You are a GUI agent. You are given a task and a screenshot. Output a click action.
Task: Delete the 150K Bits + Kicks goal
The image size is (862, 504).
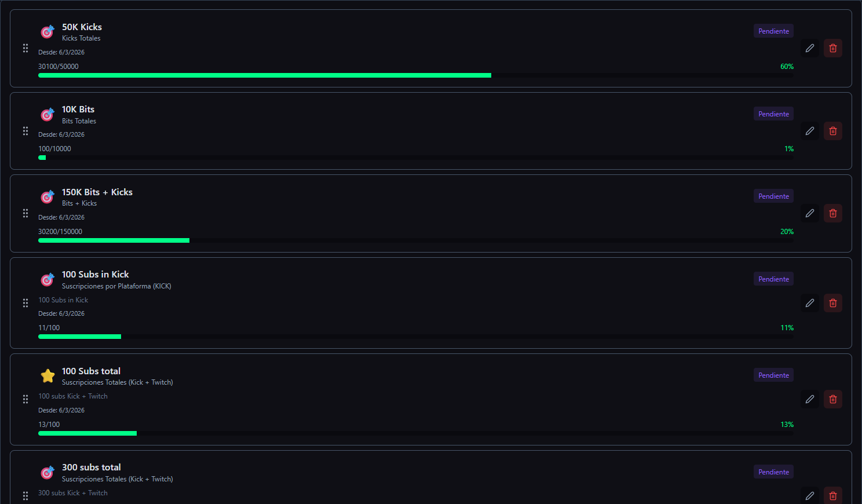pos(832,213)
